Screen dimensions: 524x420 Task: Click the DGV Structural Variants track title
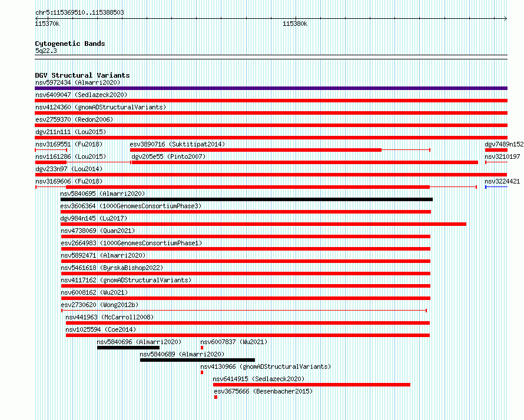[82, 75]
